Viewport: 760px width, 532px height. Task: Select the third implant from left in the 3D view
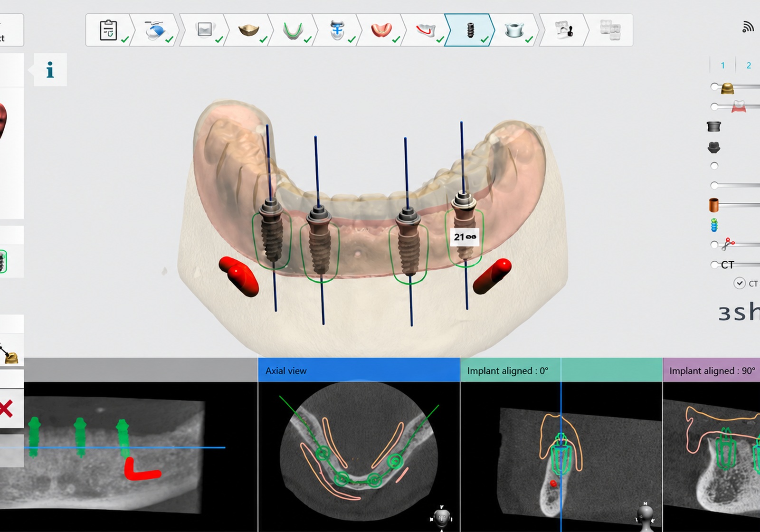pos(408,241)
